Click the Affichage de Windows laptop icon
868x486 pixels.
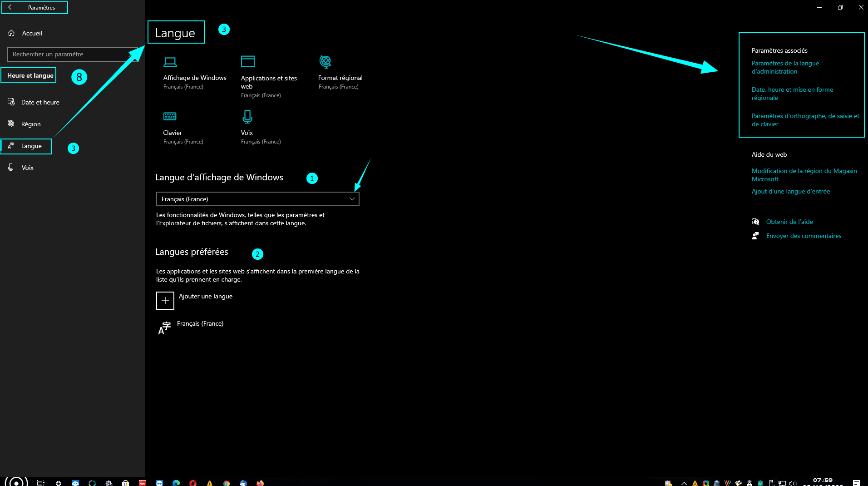(x=170, y=62)
